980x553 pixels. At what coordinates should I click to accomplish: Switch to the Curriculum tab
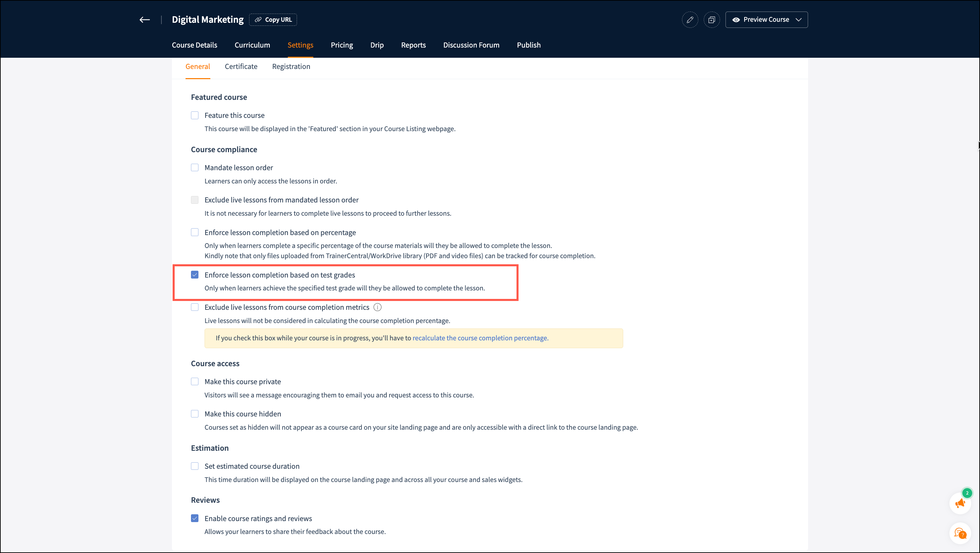tap(252, 45)
